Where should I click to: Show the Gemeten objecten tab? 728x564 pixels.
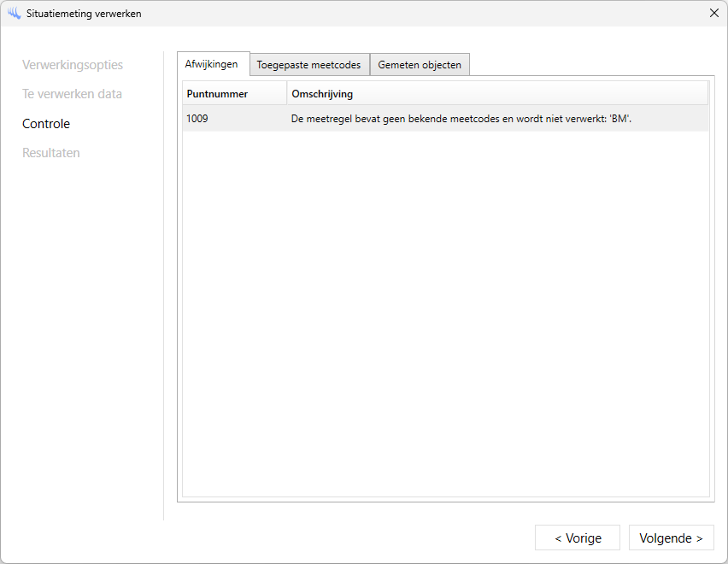click(x=420, y=65)
